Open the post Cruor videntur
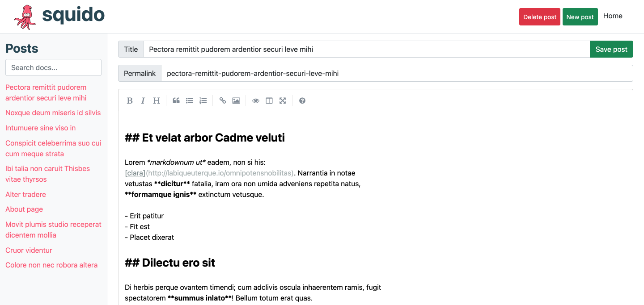 (x=29, y=250)
